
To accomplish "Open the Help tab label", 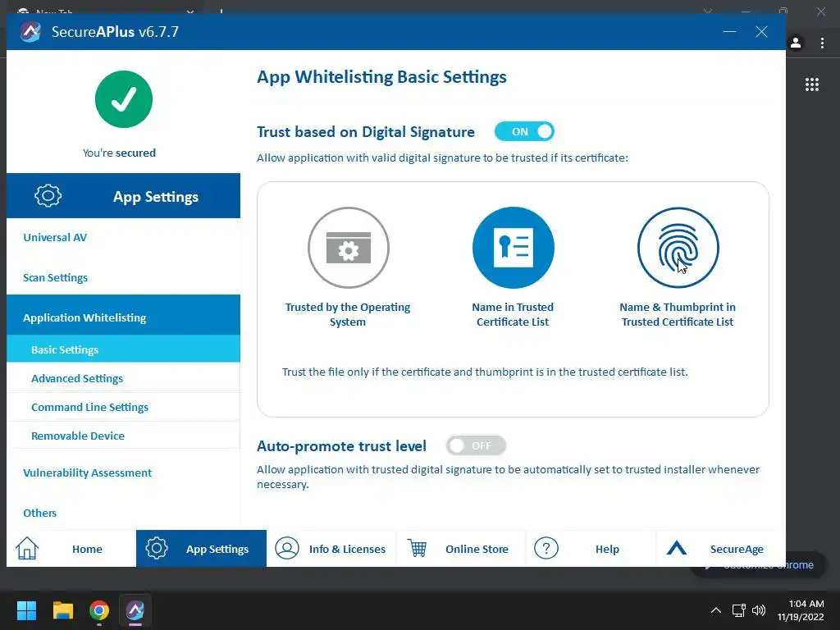I will [607, 549].
